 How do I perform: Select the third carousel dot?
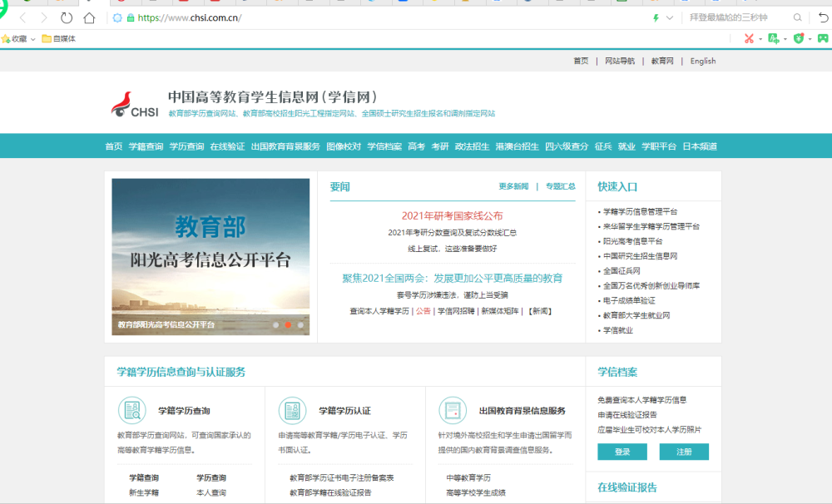click(300, 324)
